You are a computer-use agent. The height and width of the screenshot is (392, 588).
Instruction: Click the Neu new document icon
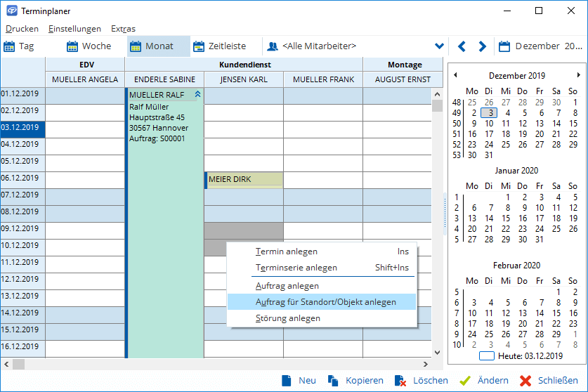(287, 380)
